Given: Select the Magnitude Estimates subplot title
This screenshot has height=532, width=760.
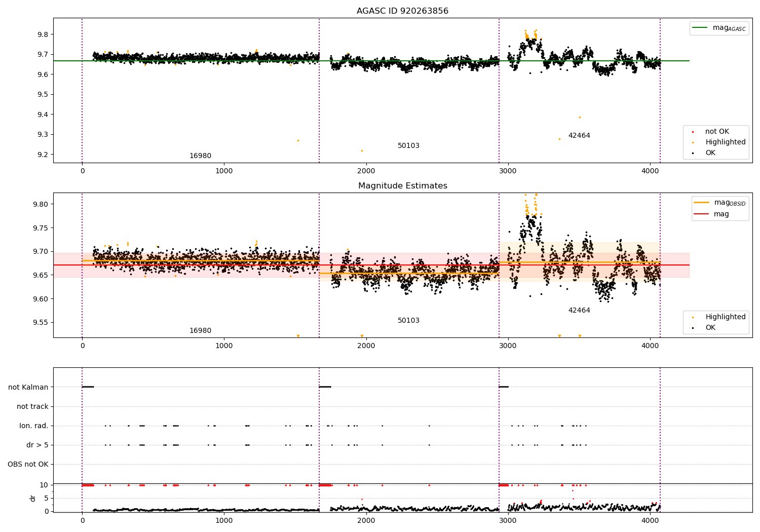Looking at the screenshot, I should [402, 186].
